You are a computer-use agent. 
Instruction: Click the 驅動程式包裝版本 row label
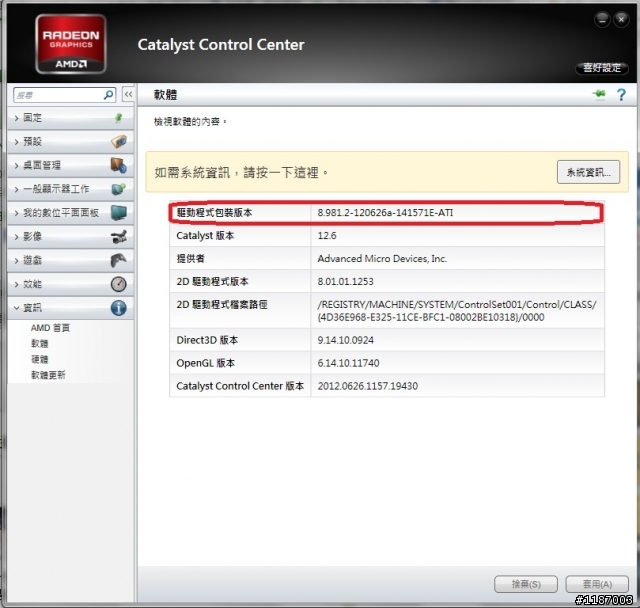click(x=214, y=213)
